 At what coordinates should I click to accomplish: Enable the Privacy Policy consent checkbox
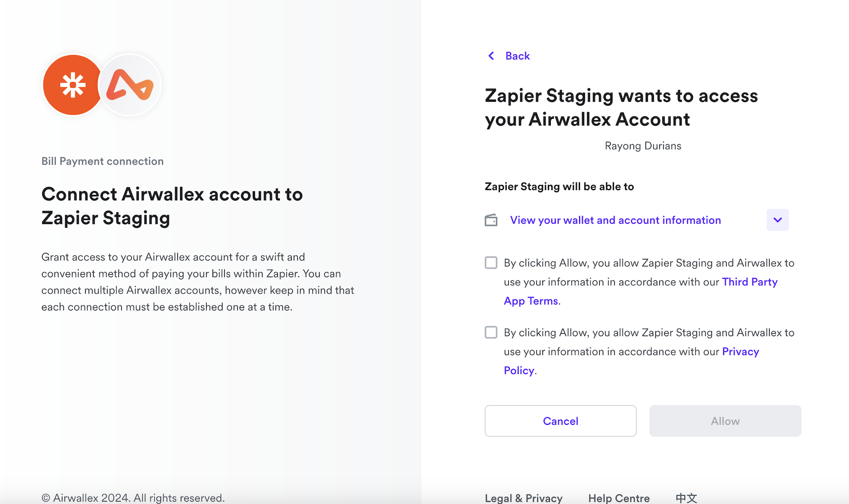(x=491, y=332)
